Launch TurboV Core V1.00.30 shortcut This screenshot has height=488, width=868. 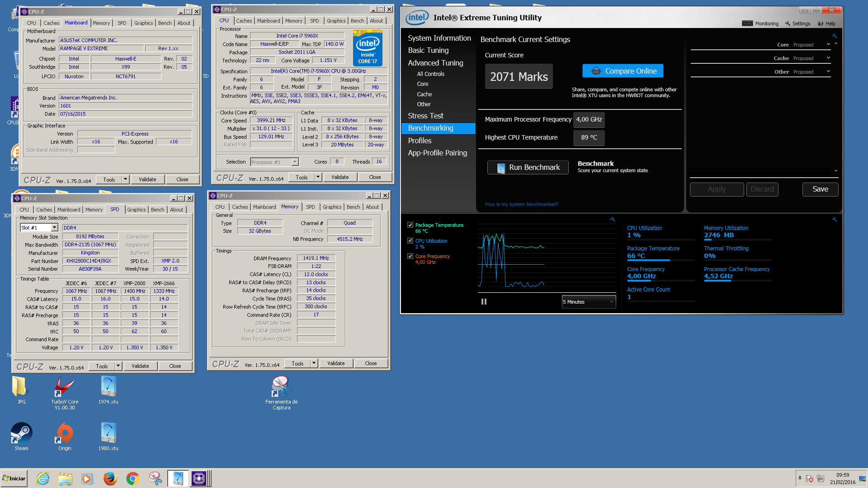tap(65, 393)
